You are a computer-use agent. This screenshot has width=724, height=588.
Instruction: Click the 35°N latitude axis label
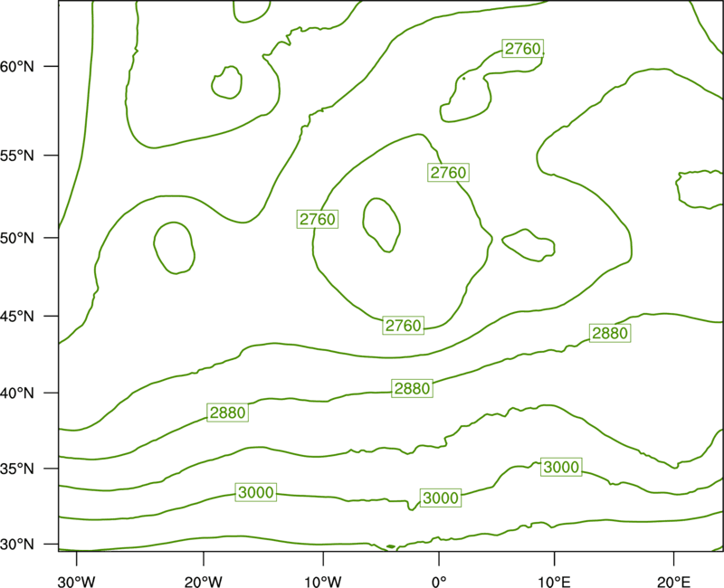pyautogui.click(x=17, y=469)
